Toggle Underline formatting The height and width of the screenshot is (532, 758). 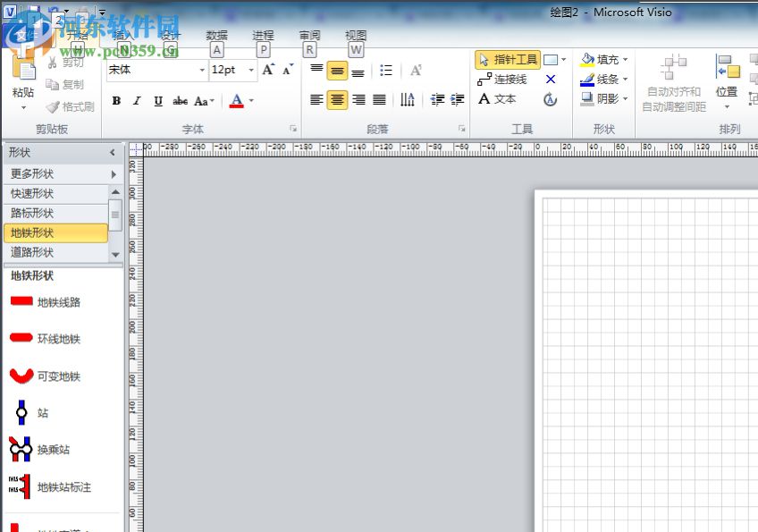click(x=158, y=101)
